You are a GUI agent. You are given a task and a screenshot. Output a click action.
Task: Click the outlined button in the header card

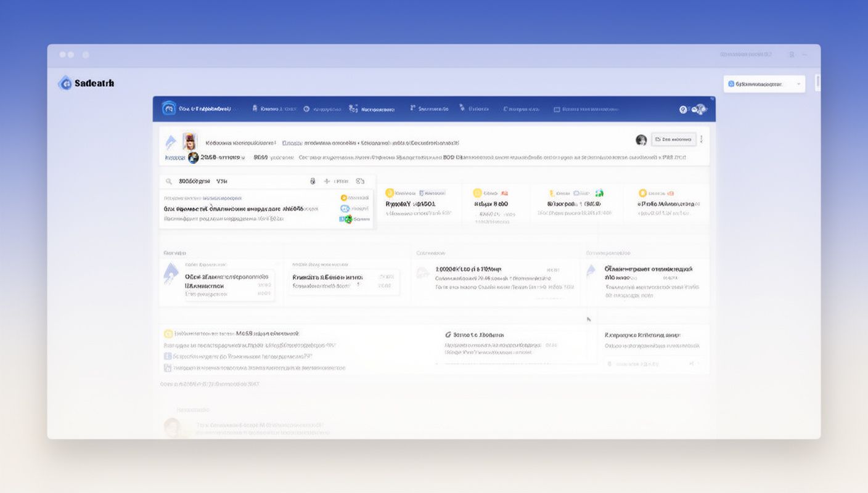pyautogui.click(x=674, y=139)
